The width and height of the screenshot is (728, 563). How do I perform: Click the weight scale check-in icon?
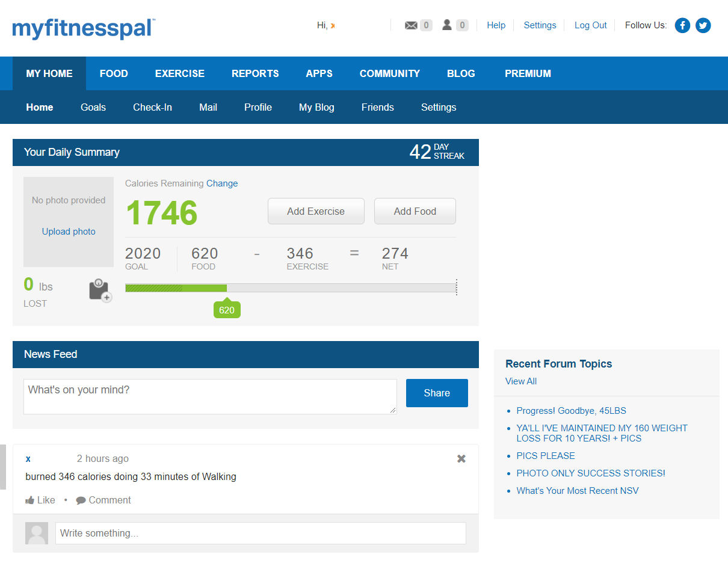click(x=100, y=291)
